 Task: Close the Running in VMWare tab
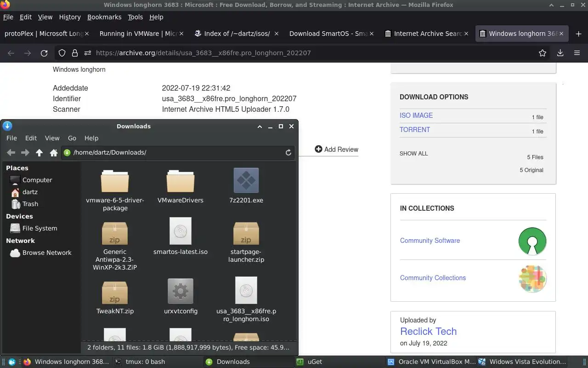pyautogui.click(x=181, y=34)
